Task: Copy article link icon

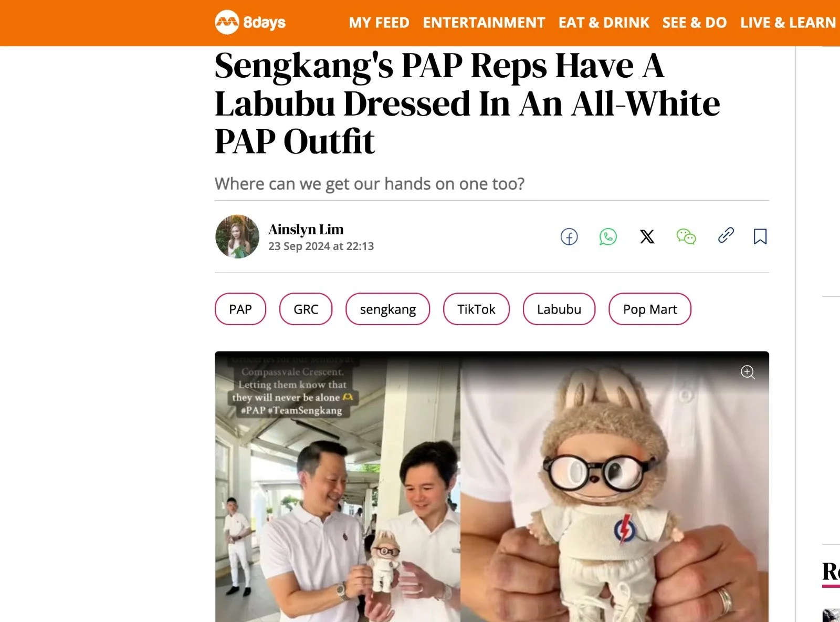Action: tap(726, 235)
